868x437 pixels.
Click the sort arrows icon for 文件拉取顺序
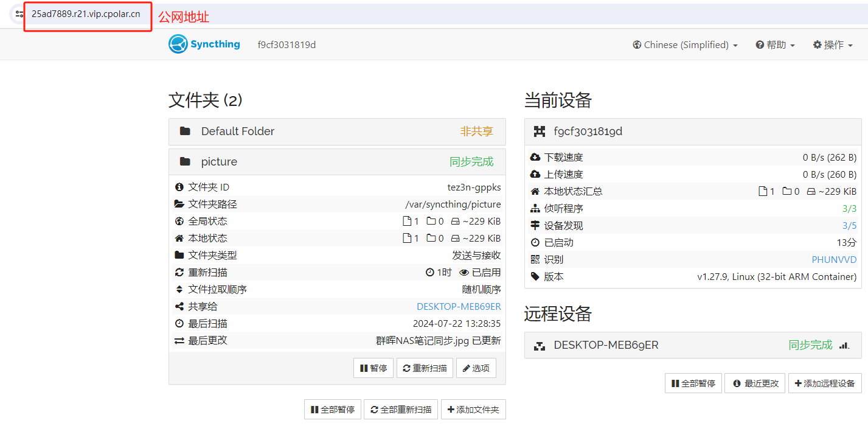[179, 289]
